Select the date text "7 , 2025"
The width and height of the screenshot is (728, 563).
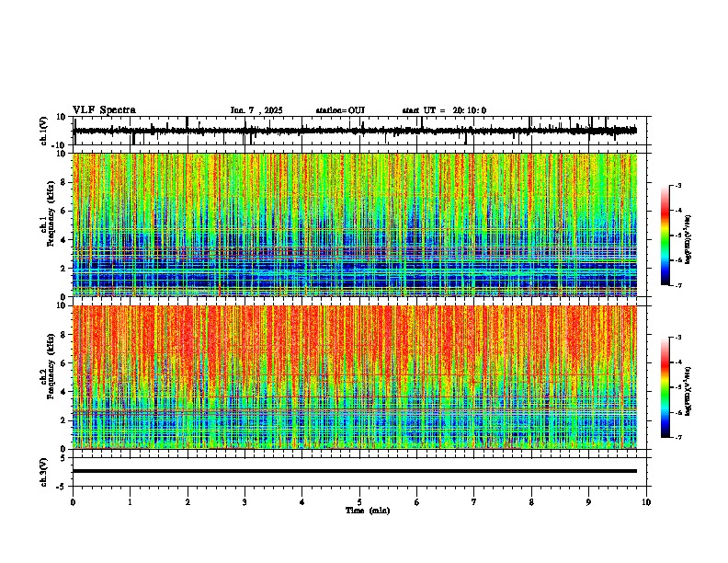[265, 110]
